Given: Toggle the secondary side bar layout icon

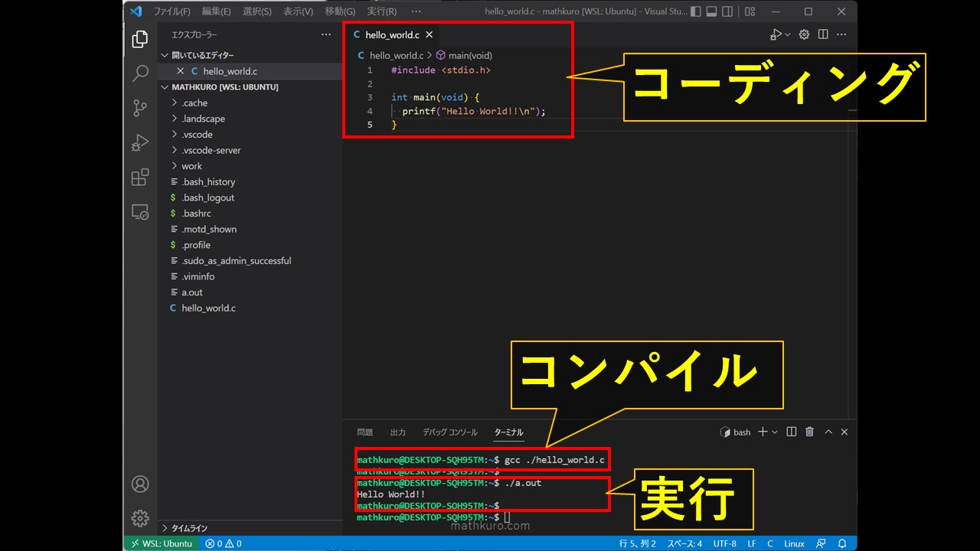Looking at the screenshot, I should click(x=727, y=11).
